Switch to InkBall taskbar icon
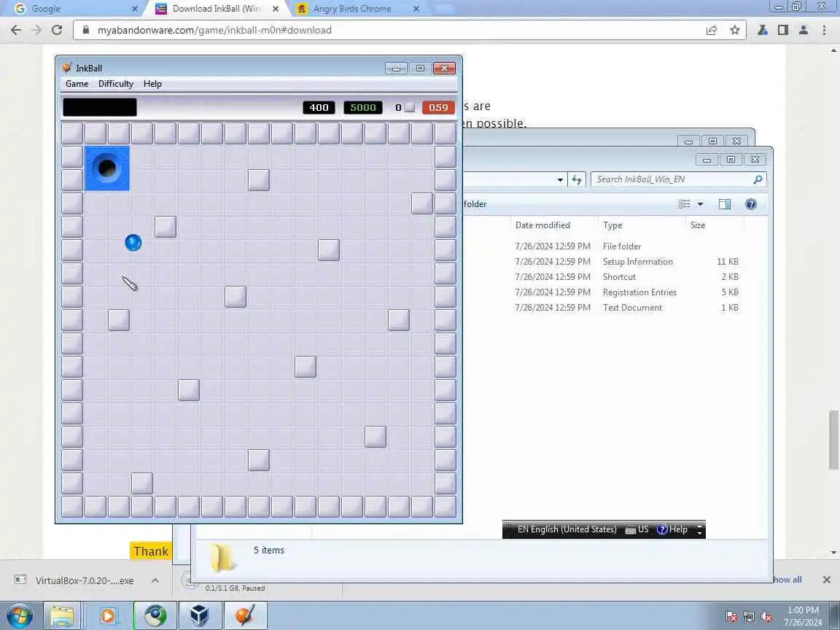 pyautogui.click(x=245, y=615)
